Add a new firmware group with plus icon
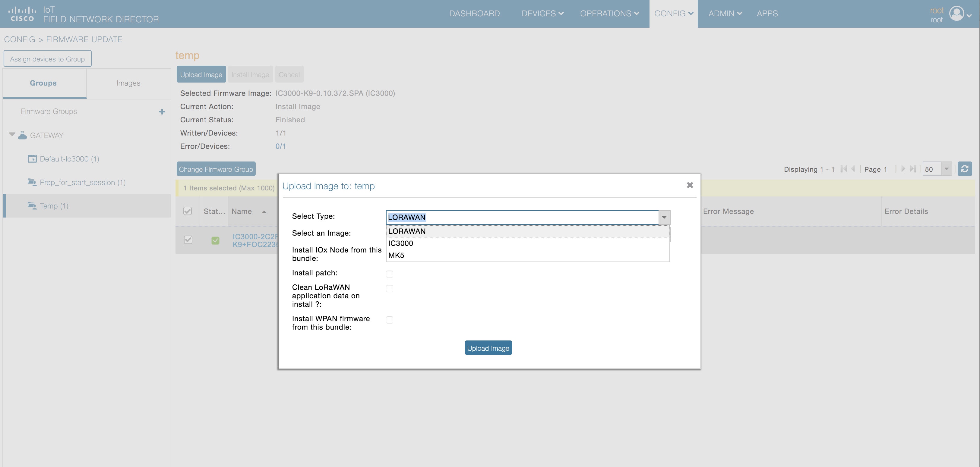980x467 pixels. (x=162, y=111)
